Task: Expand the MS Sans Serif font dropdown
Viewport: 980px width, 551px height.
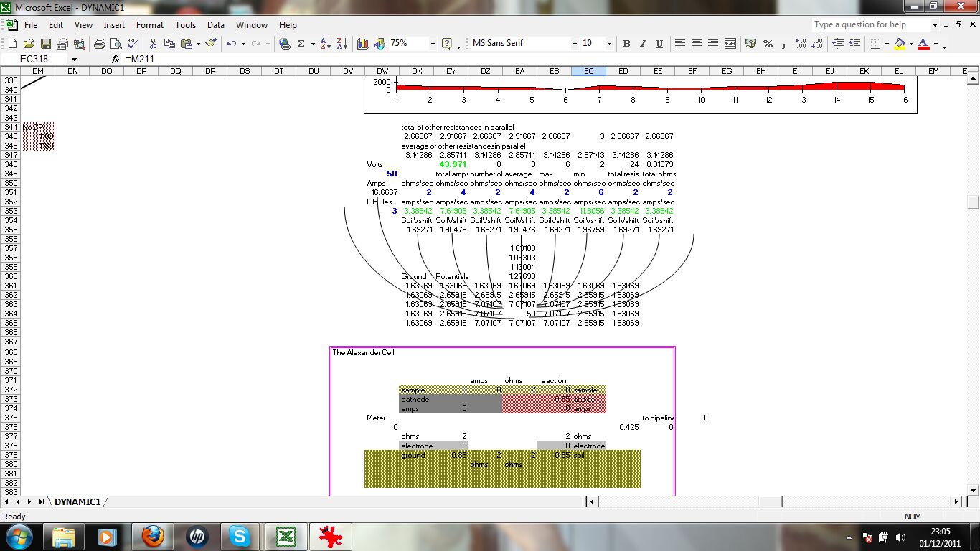Action: [575, 44]
